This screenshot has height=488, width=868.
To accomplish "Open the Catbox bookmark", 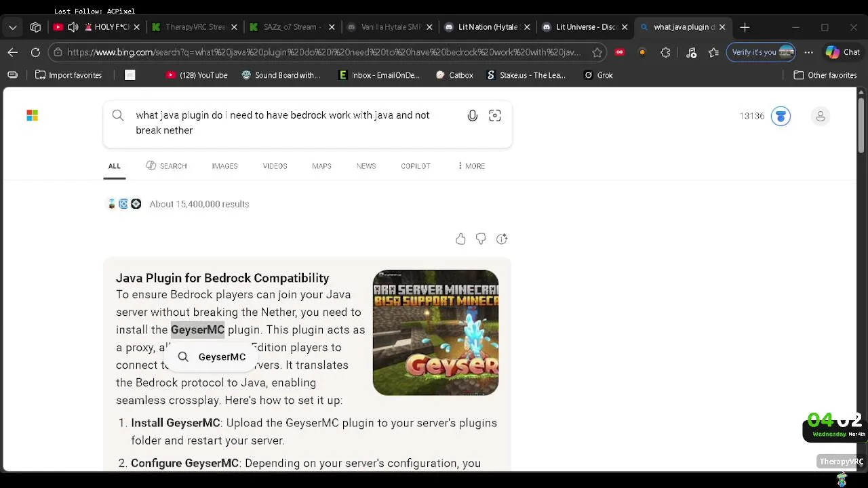I will click(454, 75).
